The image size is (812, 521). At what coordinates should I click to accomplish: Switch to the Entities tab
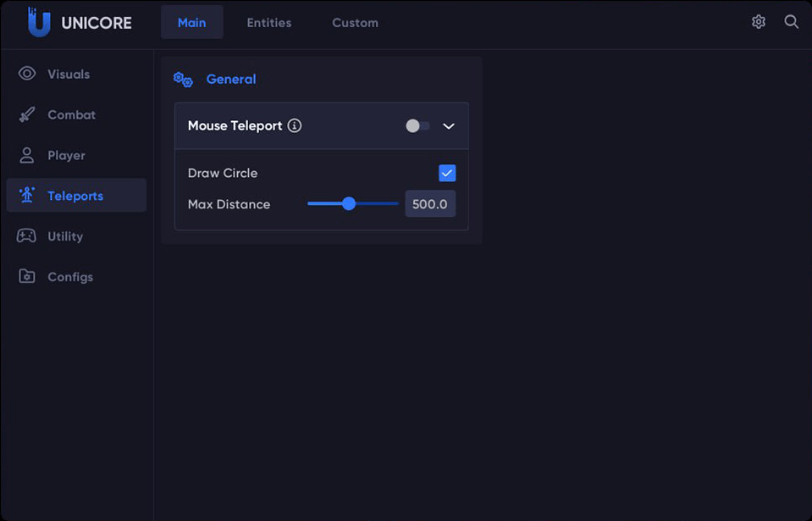pos(268,23)
